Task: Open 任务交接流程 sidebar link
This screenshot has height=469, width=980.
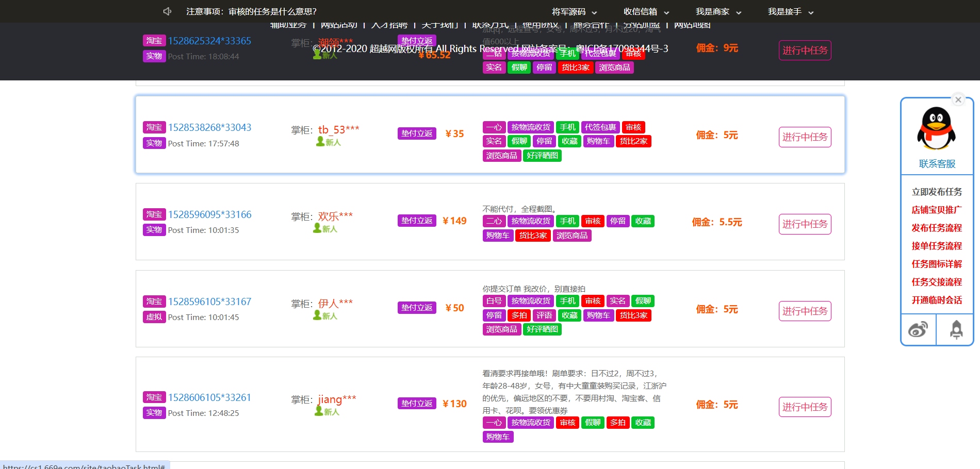Action: click(x=937, y=282)
